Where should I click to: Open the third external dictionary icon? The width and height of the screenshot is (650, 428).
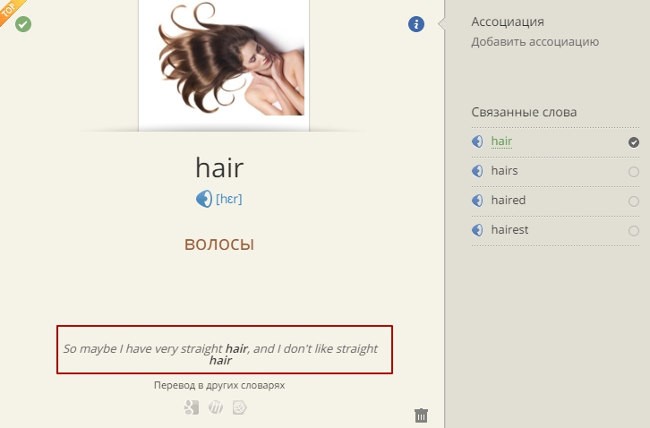coord(240,408)
